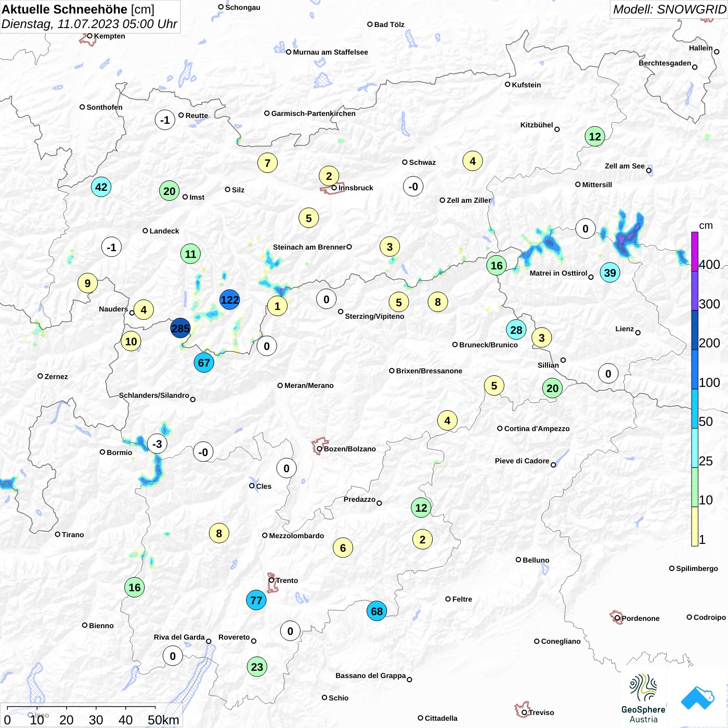
Task: Select the dark blue 200–300 cm legend color
Action: [695, 330]
